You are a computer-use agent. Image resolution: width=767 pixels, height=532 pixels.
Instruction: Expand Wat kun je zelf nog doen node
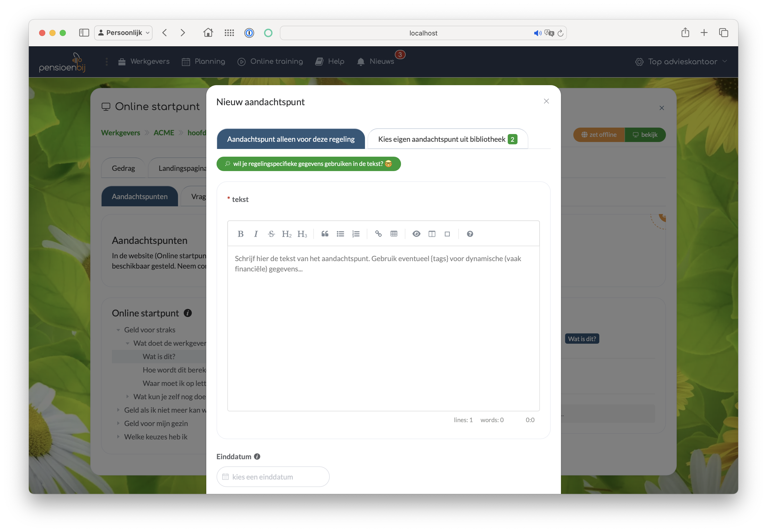(x=128, y=397)
